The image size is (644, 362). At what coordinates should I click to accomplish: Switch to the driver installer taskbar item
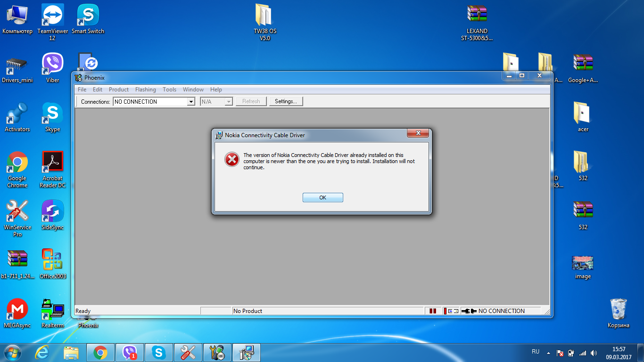pyautogui.click(x=246, y=352)
